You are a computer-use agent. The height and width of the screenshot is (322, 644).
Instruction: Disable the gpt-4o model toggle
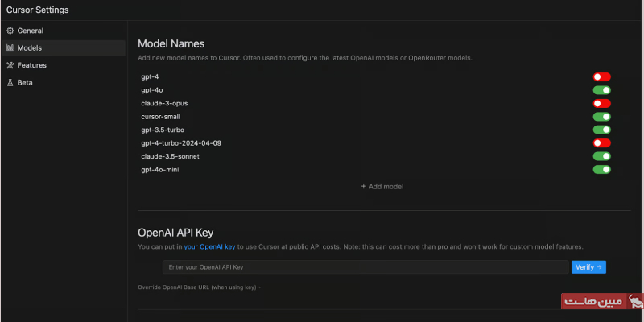click(x=601, y=90)
